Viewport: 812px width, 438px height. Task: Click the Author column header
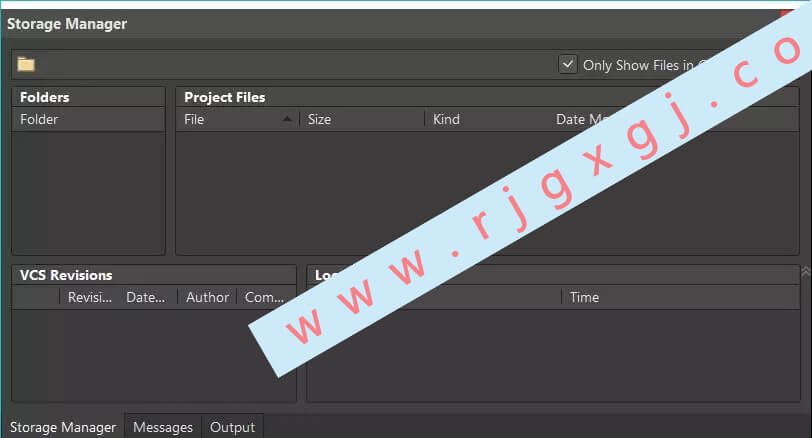[x=207, y=297]
